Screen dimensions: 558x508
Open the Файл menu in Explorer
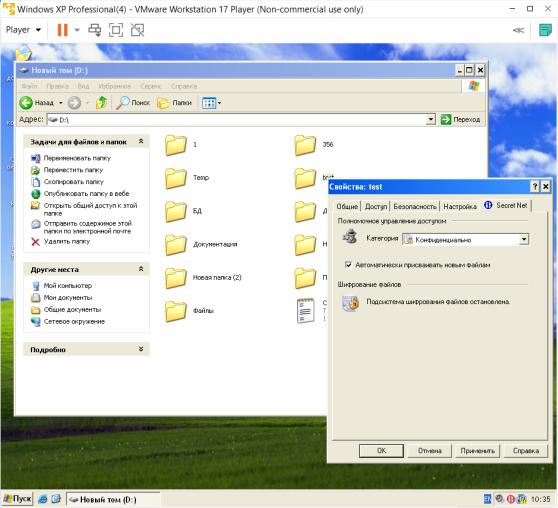29,86
